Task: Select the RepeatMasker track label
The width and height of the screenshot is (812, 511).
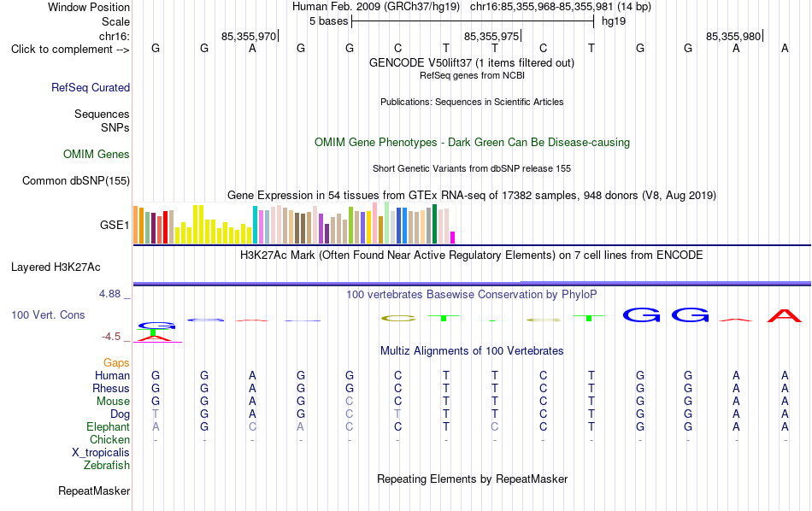Action: tap(94, 490)
